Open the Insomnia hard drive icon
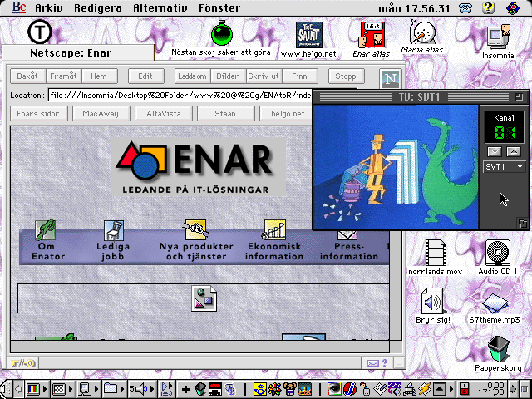This screenshot has height=399, width=532. [x=498, y=36]
